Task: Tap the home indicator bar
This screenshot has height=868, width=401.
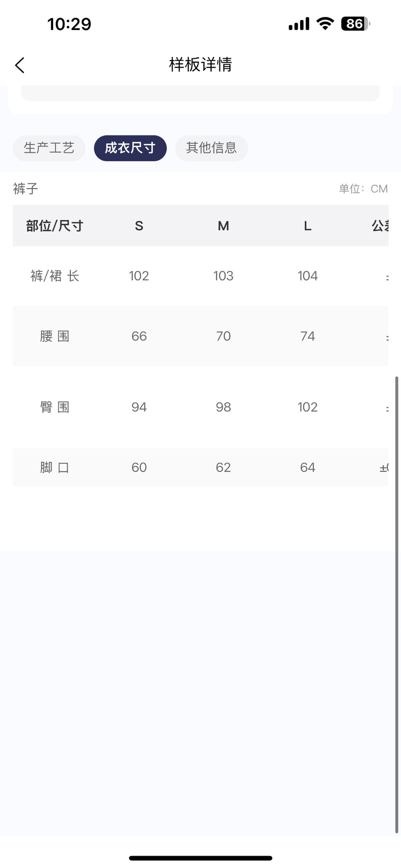Action: [x=200, y=858]
